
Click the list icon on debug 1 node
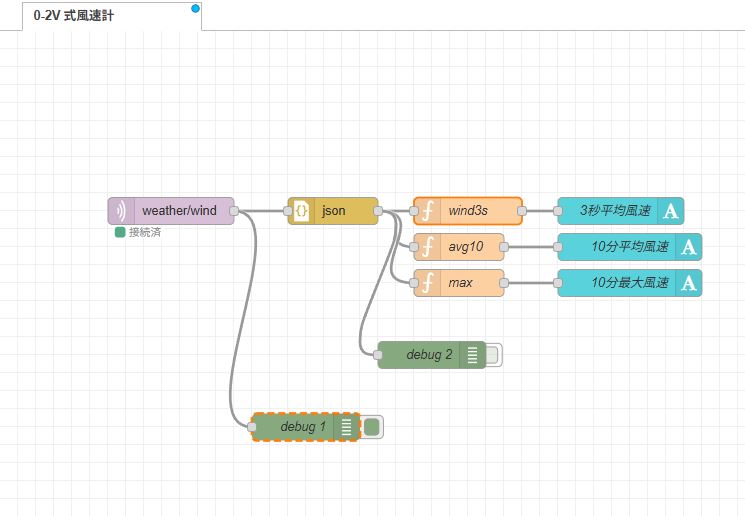(346, 427)
